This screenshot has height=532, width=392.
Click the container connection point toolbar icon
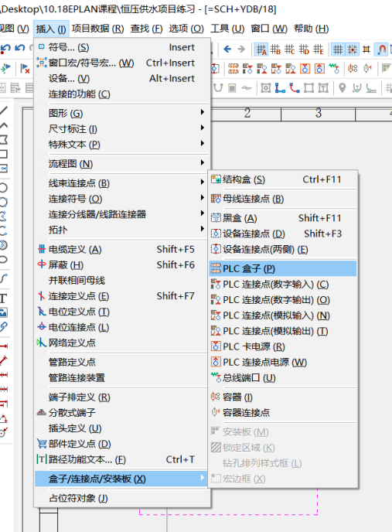point(367,69)
